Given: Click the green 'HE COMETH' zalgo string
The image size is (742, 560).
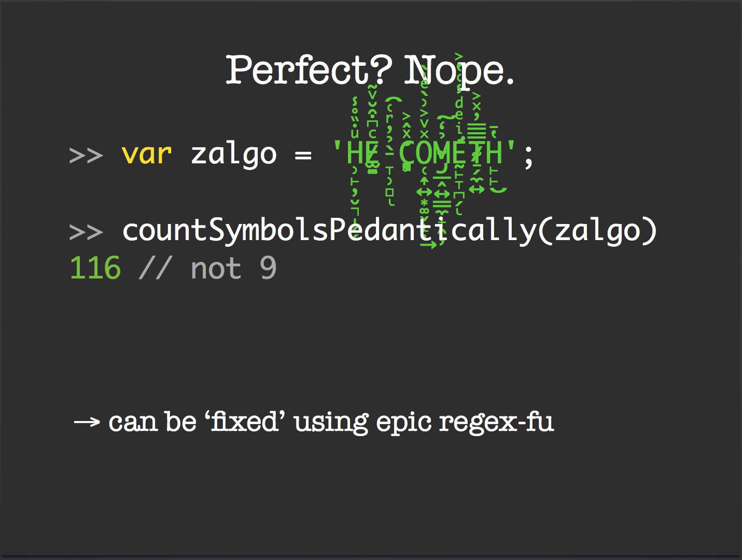Looking at the screenshot, I should (424, 153).
